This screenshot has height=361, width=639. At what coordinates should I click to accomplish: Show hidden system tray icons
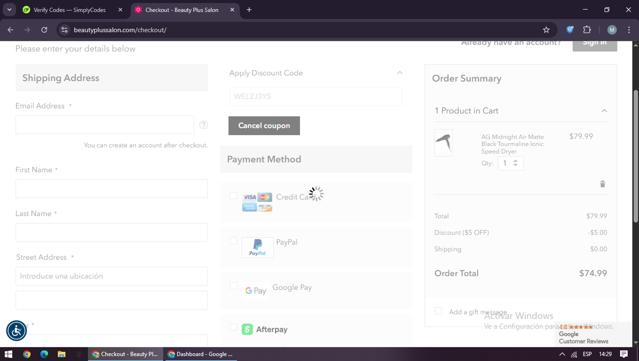click(562, 354)
